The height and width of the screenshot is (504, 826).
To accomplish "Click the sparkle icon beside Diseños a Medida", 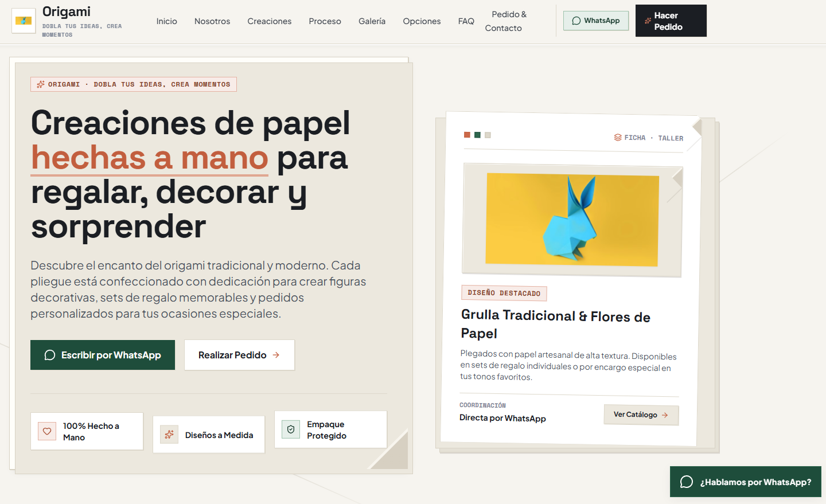I will click(169, 435).
